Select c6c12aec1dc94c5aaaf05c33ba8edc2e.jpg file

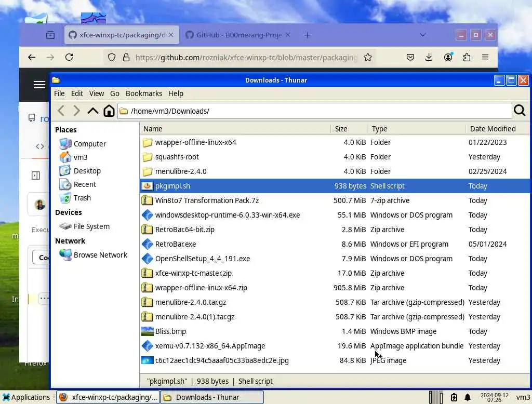(335, 360)
